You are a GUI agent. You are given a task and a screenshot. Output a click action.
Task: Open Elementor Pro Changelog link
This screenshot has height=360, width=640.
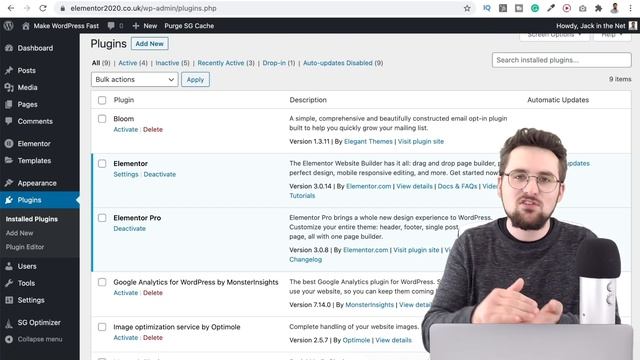[305, 260]
